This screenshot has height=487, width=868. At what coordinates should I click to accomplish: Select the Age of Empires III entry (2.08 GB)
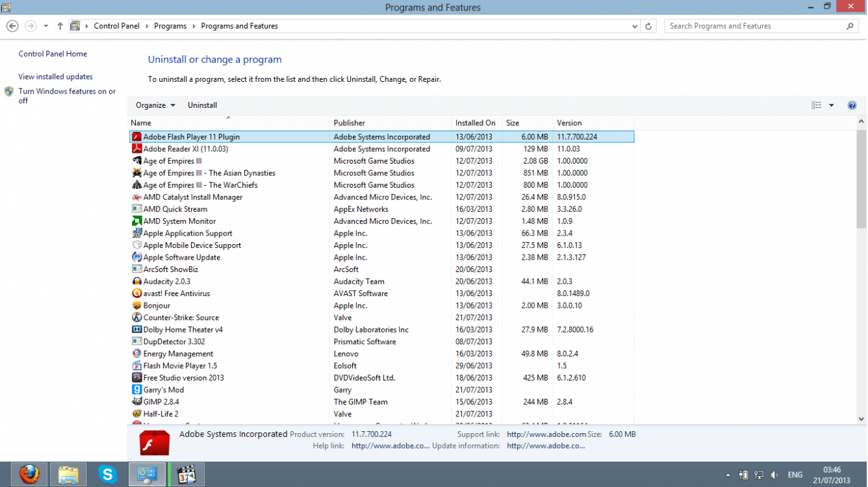pos(381,161)
